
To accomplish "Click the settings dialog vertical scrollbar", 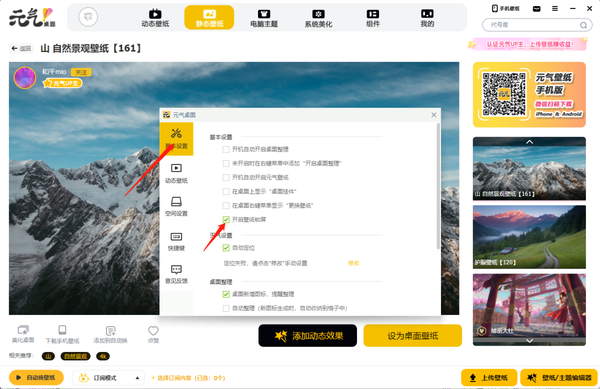I will click(x=438, y=186).
